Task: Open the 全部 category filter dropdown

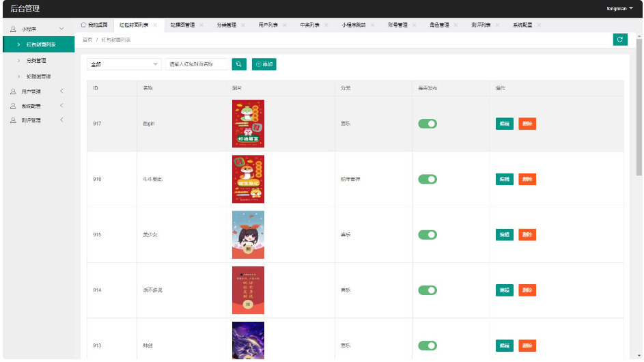Action: [124, 64]
